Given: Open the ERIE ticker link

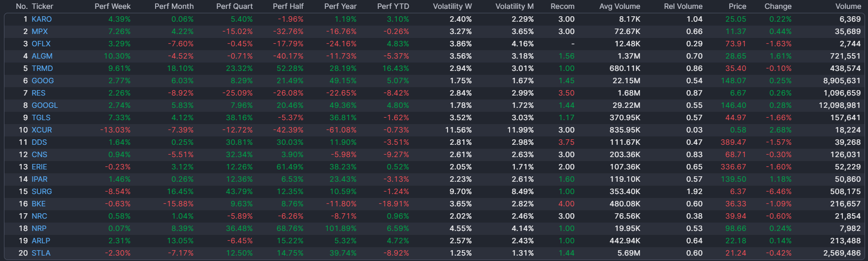Looking at the screenshot, I should [39, 167].
